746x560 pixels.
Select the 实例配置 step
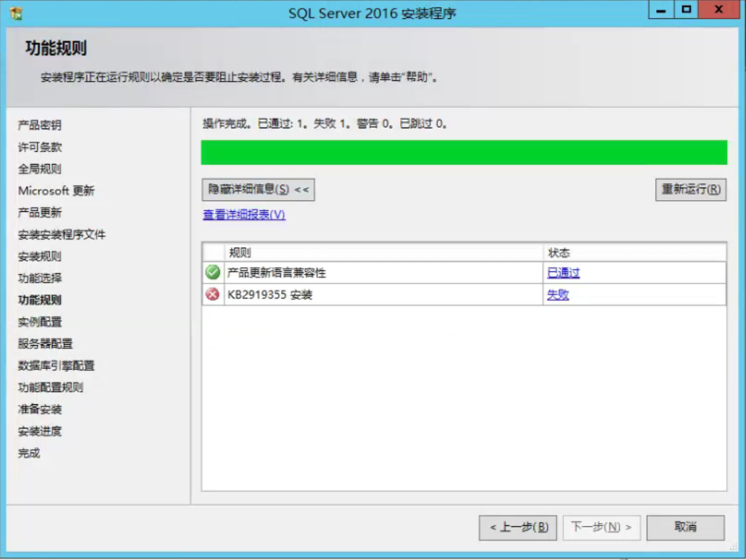[39, 321]
